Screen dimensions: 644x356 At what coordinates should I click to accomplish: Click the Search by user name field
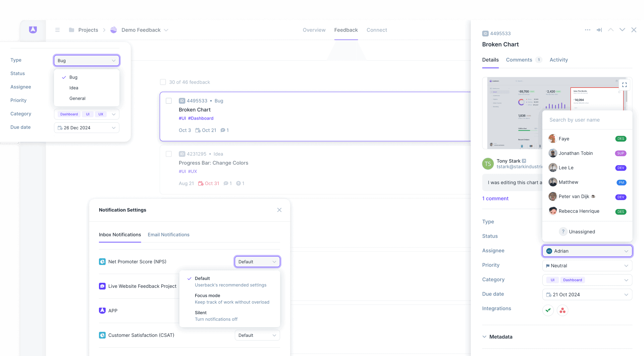tap(587, 120)
